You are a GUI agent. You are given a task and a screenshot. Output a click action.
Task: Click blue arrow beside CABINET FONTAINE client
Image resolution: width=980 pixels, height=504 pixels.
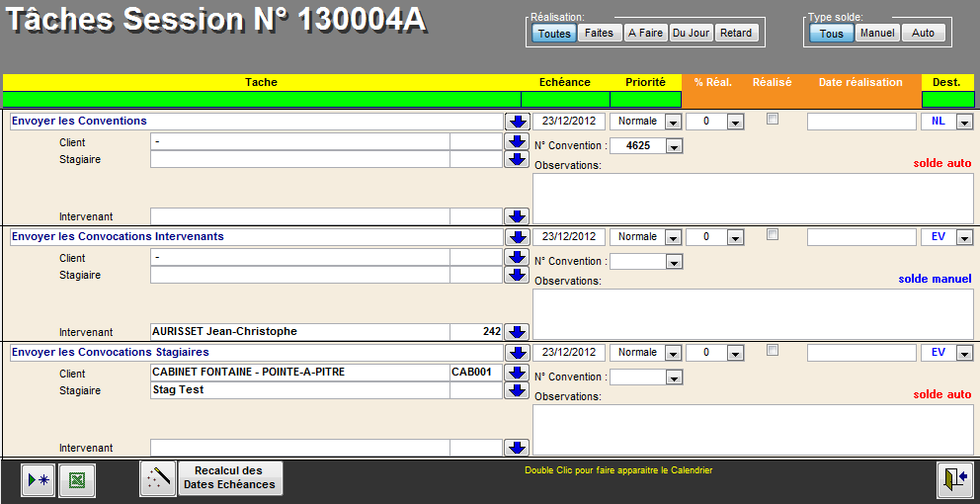click(517, 374)
